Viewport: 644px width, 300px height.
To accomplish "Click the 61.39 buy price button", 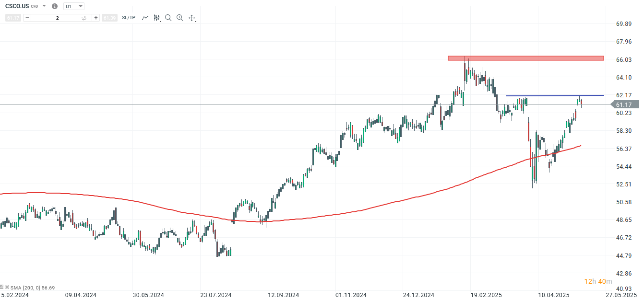I will click(x=109, y=18).
